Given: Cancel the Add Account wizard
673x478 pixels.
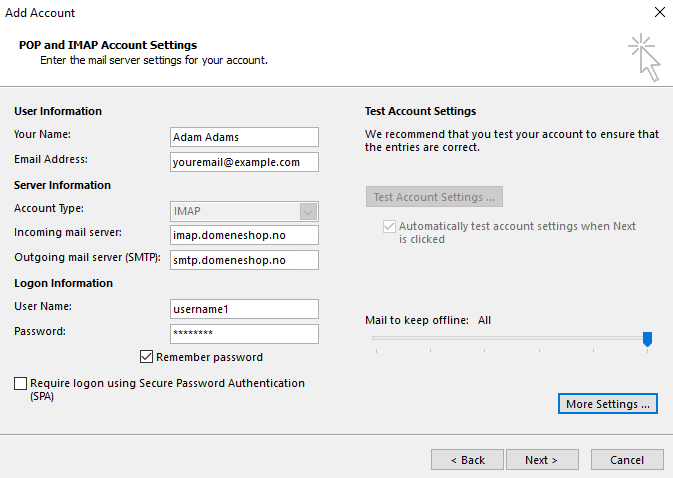Looking at the screenshot, I should (x=627, y=460).
